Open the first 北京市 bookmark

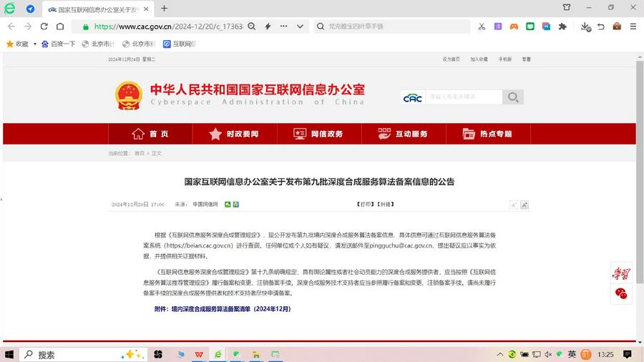click(x=98, y=44)
